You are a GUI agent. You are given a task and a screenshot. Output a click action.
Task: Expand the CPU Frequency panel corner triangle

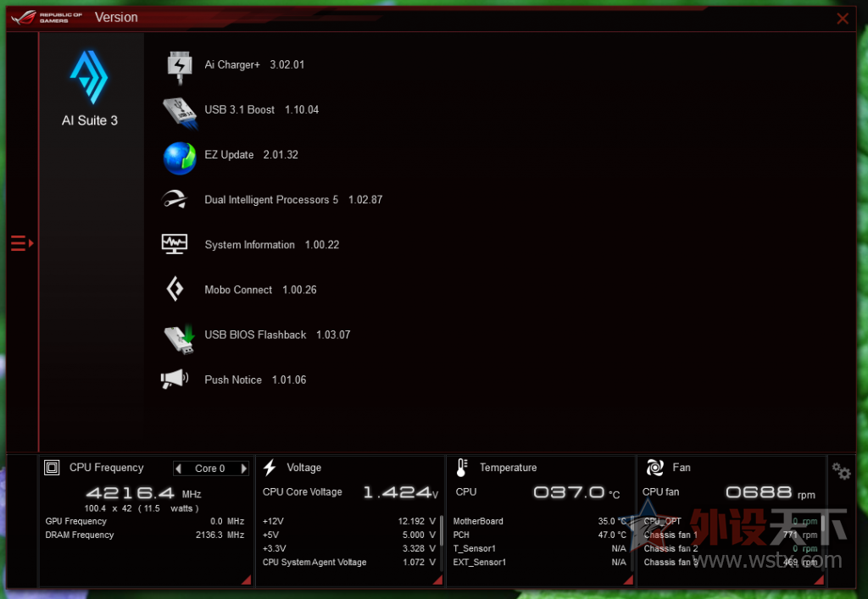[246, 580]
